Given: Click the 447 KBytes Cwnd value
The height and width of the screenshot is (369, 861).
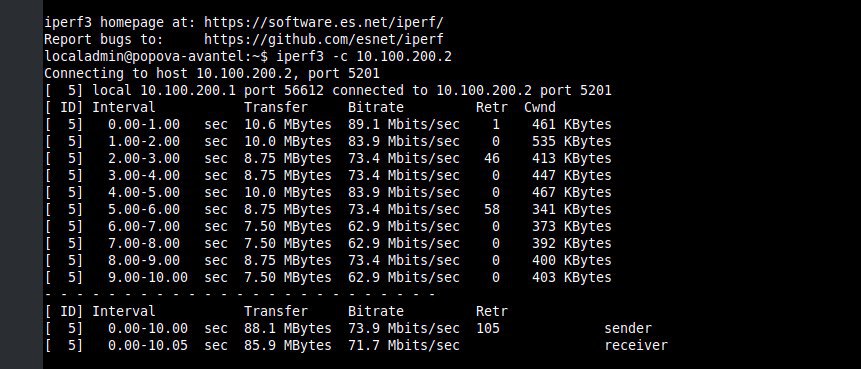Looking at the screenshot, I should pos(572,176).
